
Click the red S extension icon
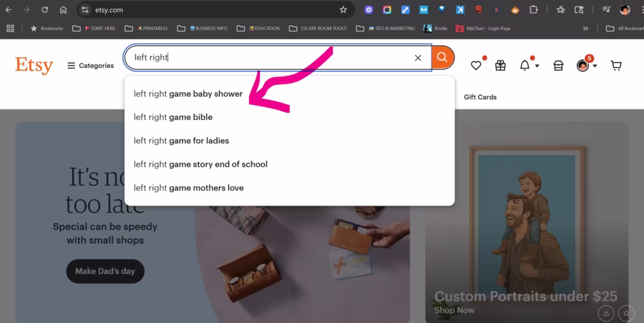click(479, 10)
